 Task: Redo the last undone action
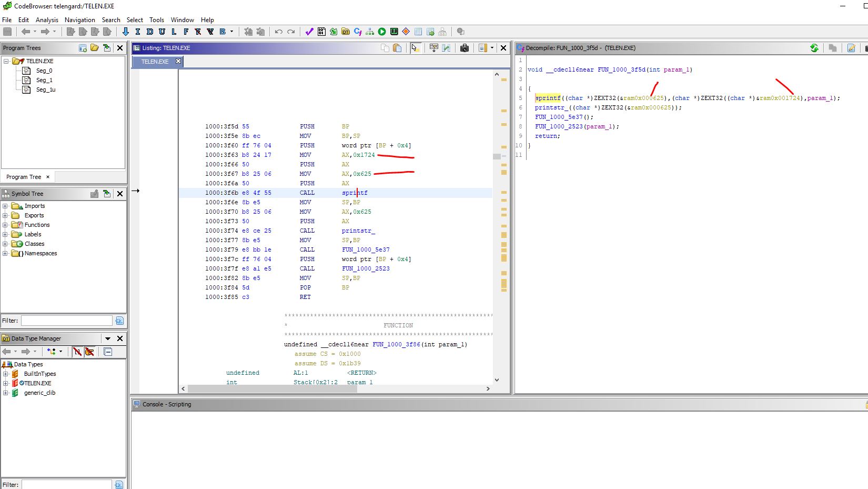click(x=291, y=31)
